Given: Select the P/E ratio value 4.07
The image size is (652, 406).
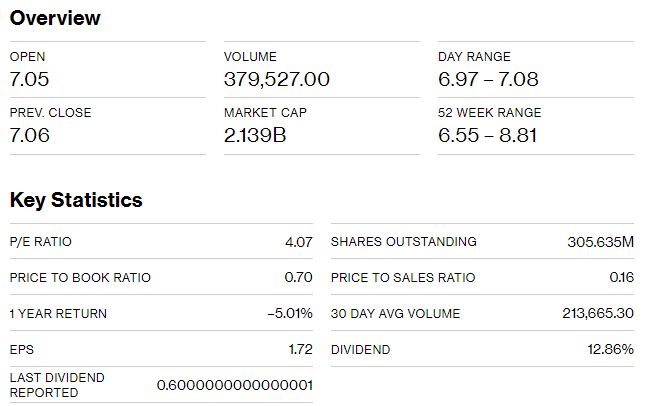Looking at the screenshot, I should coord(299,242).
